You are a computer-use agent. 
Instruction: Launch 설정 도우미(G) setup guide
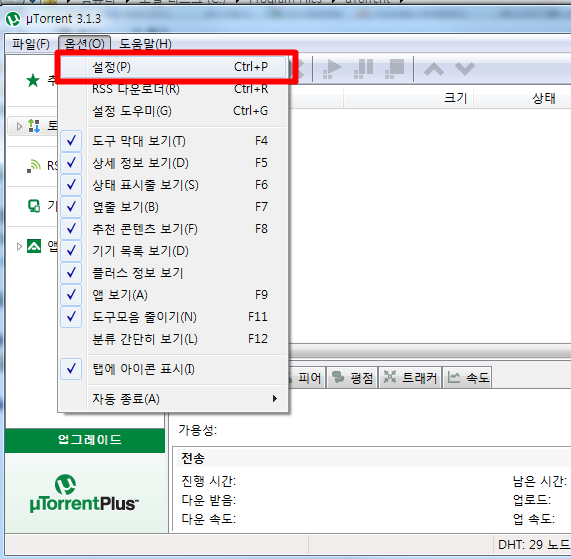pyautogui.click(x=173, y=111)
